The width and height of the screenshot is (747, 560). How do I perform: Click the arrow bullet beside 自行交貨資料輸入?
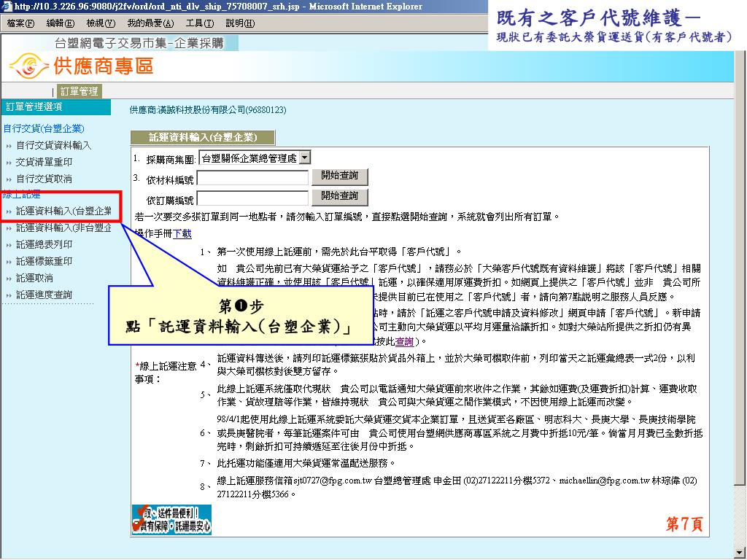coord(9,146)
